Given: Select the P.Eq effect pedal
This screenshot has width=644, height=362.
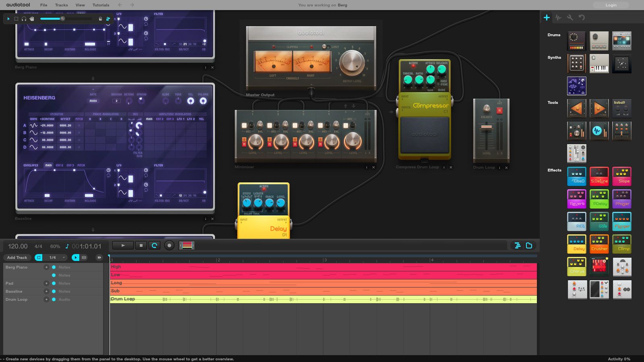Looking at the screenshot, I should click(576, 221).
